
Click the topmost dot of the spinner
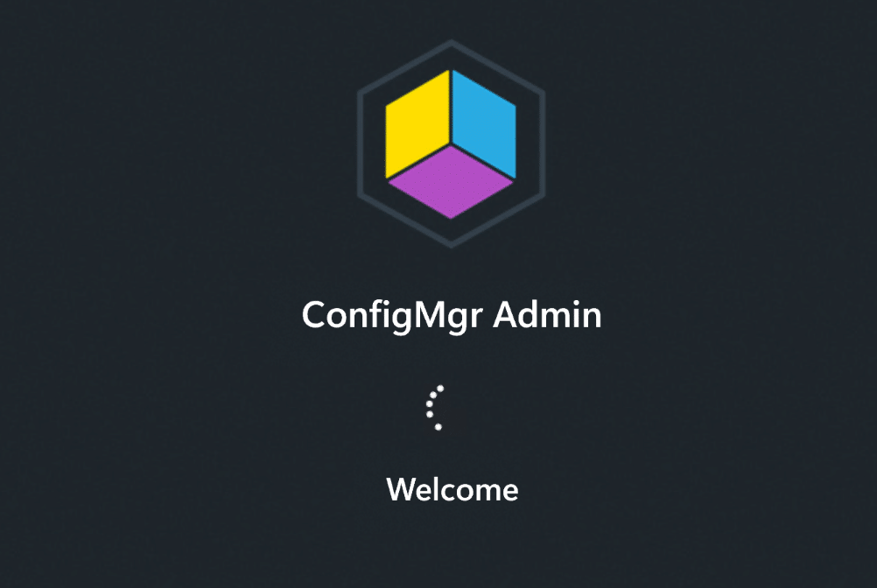click(440, 388)
